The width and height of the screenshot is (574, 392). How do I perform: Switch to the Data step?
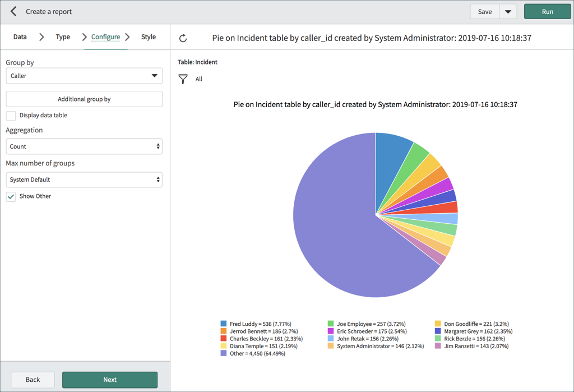[20, 36]
